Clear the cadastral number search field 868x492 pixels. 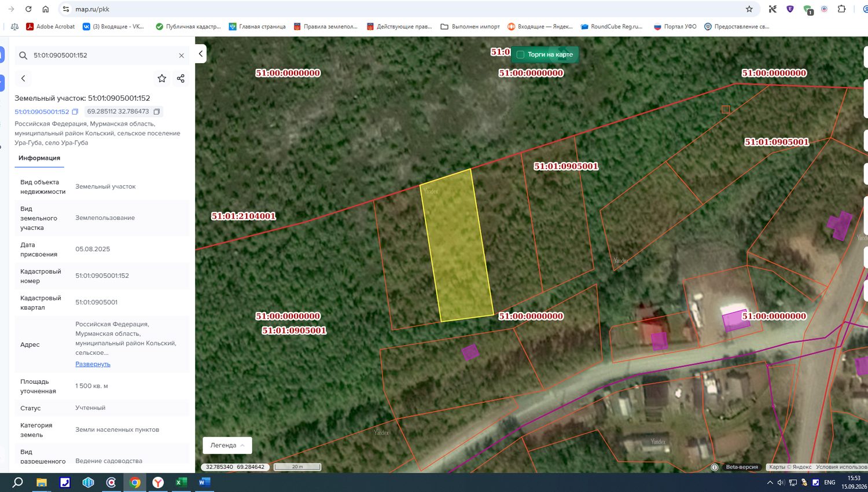click(x=181, y=56)
